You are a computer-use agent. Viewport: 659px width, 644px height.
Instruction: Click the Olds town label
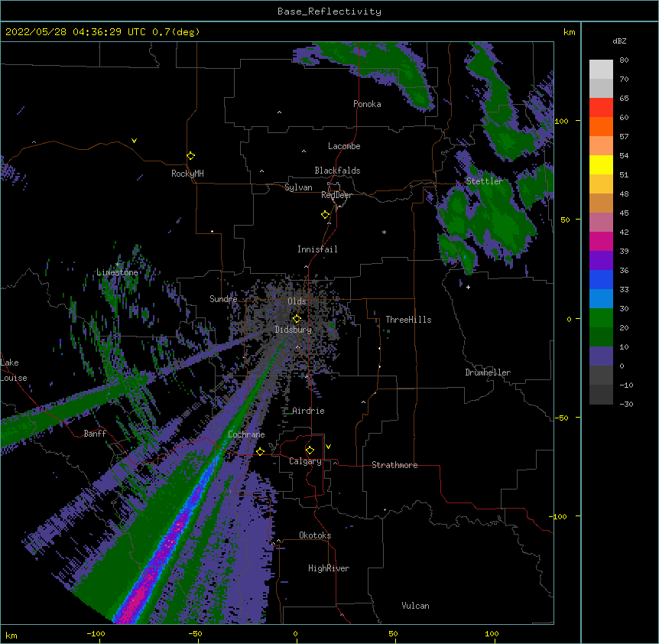pos(297,301)
